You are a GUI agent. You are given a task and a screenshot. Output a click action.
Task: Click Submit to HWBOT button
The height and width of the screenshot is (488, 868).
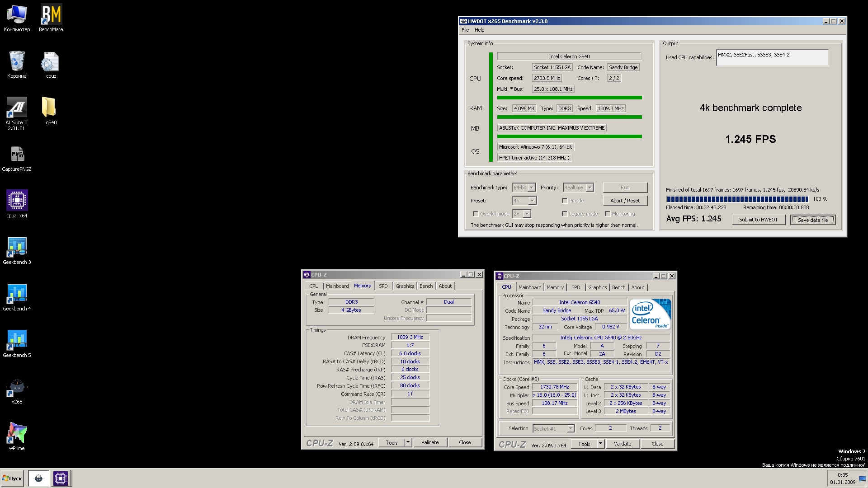[x=758, y=220]
